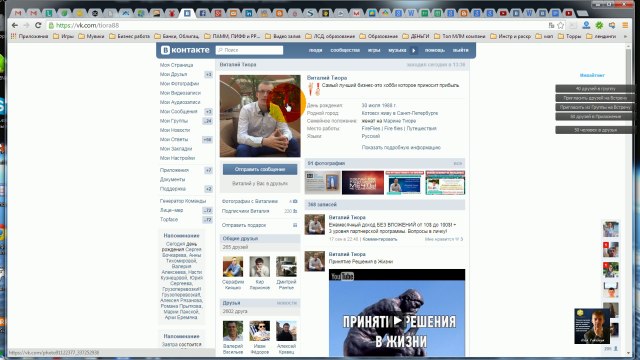640x360 pixels.
Task: Open игры in the VK top menu
Action: [374, 50]
